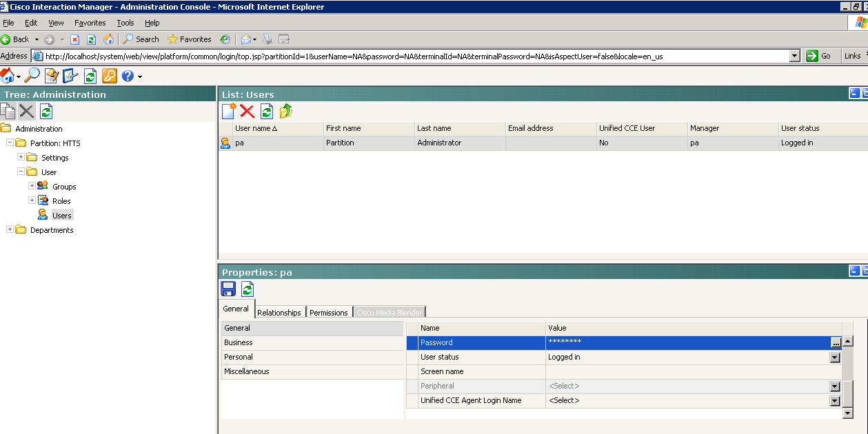Click the checkmark-pencil document toolbar icon
The image size is (868, 434).
(70, 76)
